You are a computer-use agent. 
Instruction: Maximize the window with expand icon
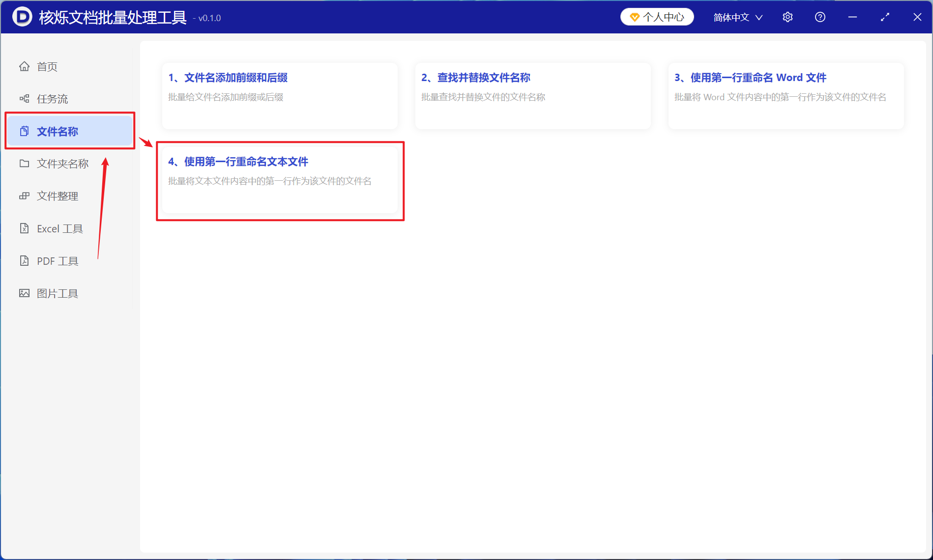[x=885, y=17]
